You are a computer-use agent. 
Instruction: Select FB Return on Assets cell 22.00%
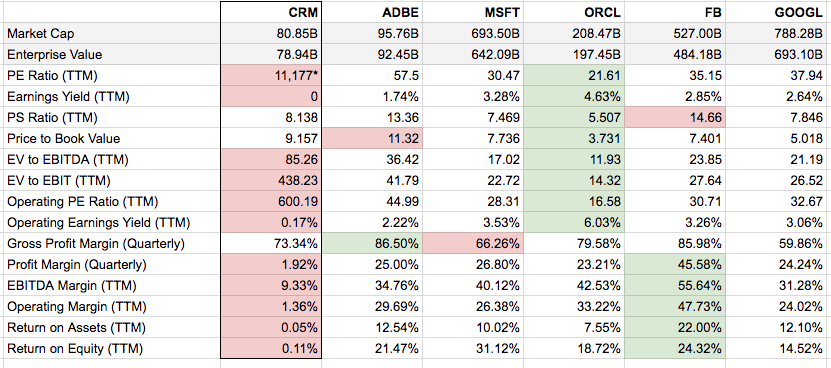(675, 328)
